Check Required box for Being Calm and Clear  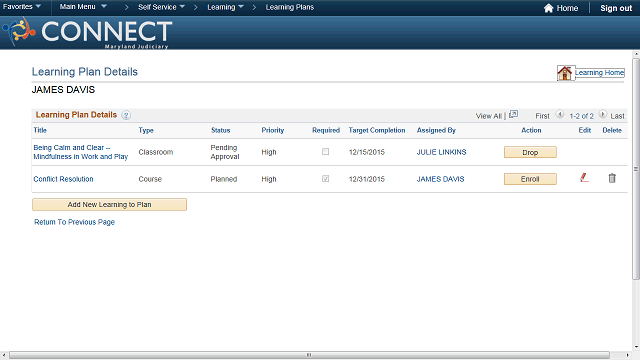click(x=325, y=152)
